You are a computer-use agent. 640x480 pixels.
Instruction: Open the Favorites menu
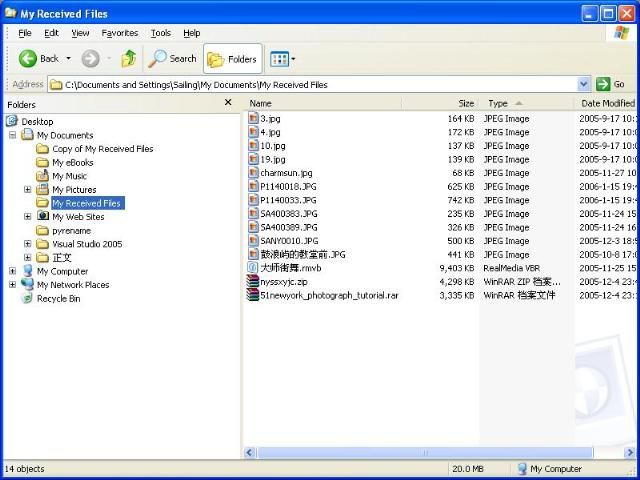pyautogui.click(x=120, y=33)
